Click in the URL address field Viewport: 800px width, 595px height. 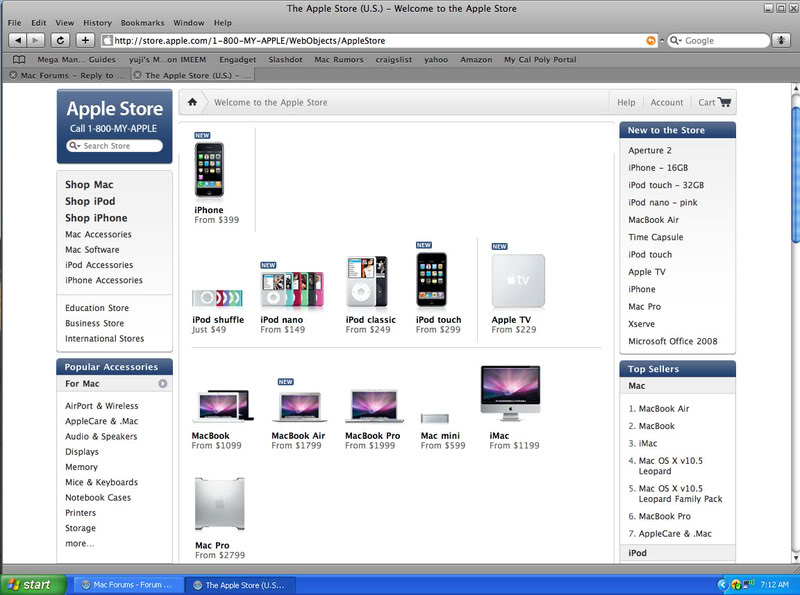[x=378, y=41]
